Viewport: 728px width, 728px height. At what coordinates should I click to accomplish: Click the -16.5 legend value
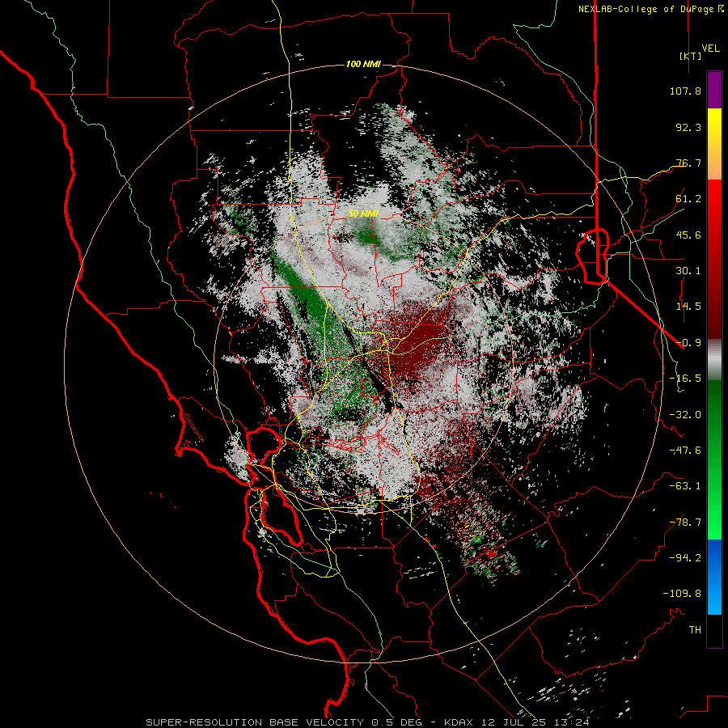click(x=685, y=379)
